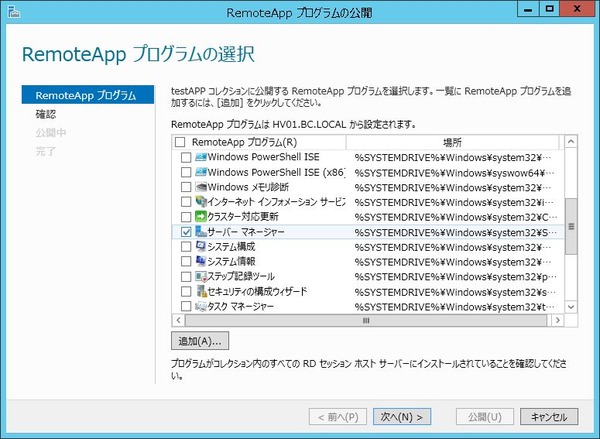
Task: Go to the 確認 wizard step
Action: tap(46, 114)
